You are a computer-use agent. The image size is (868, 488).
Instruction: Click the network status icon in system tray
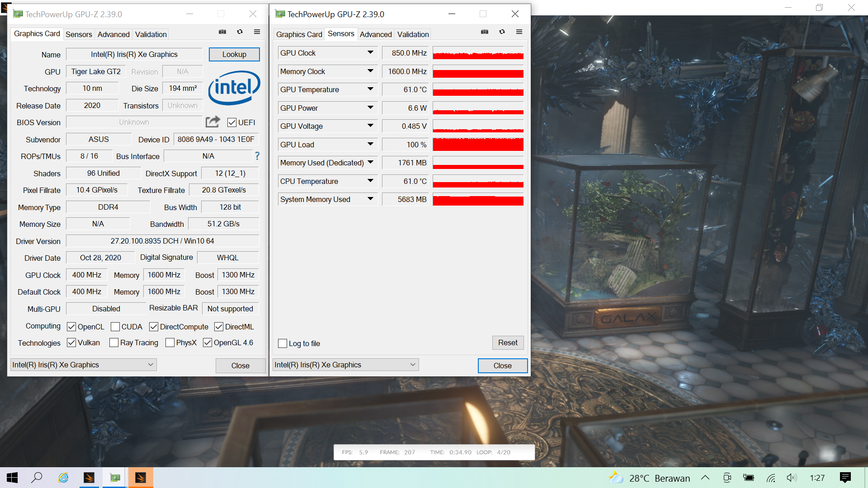(771, 478)
